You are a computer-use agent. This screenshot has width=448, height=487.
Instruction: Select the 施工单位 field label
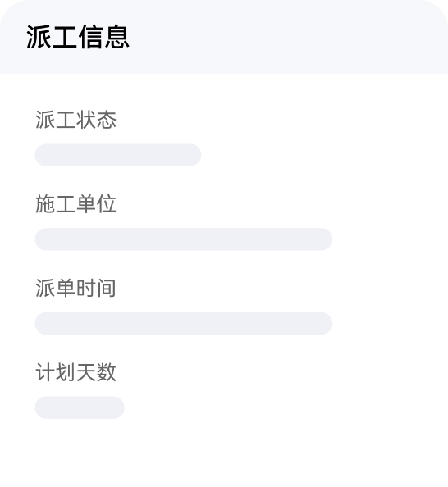click(x=75, y=204)
